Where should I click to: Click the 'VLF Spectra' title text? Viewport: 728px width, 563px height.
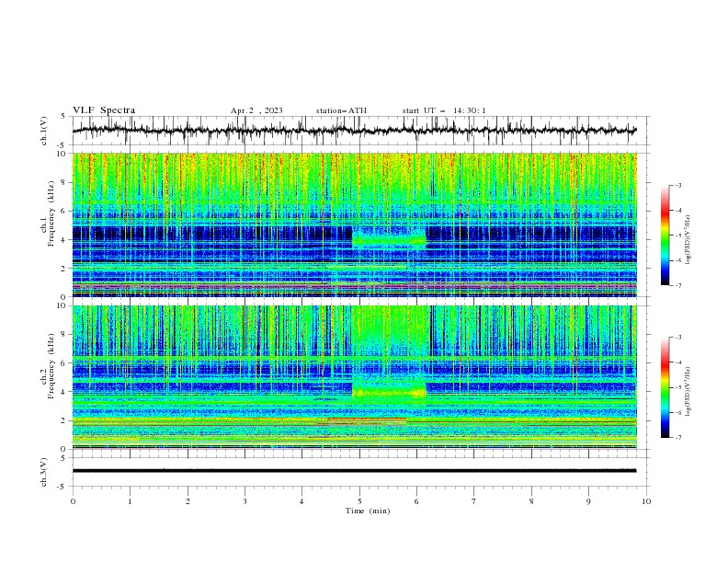[104, 110]
